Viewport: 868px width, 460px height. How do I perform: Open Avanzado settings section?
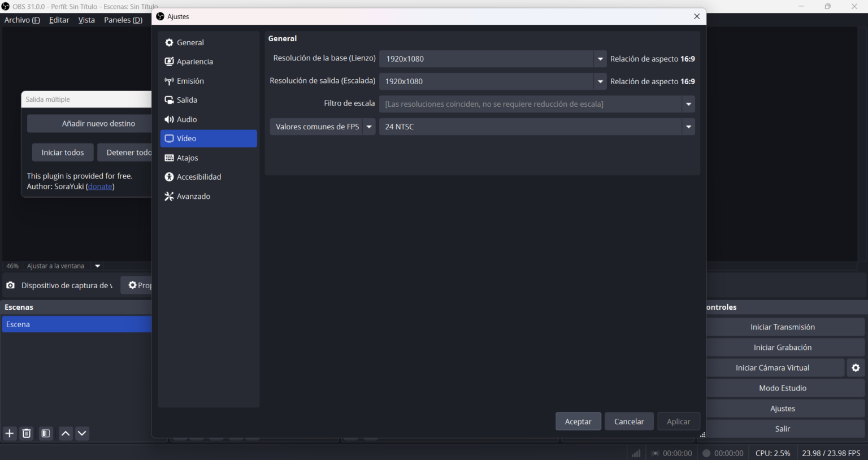pos(193,196)
